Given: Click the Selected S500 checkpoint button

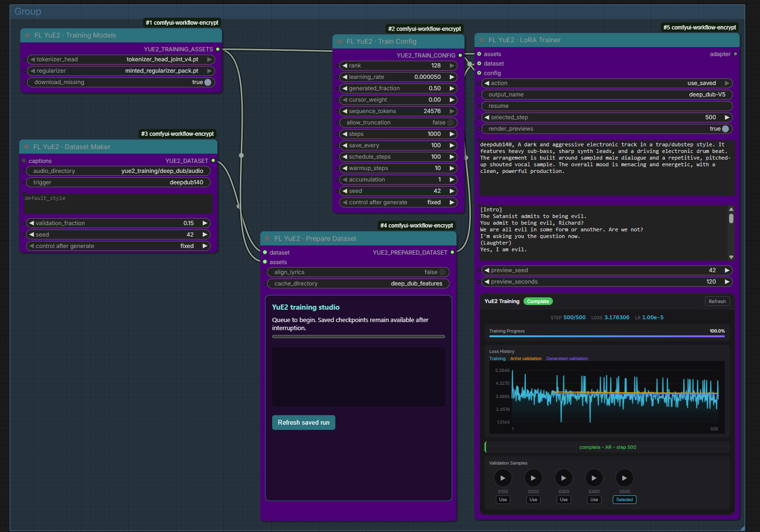Looking at the screenshot, I should [624, 500].
